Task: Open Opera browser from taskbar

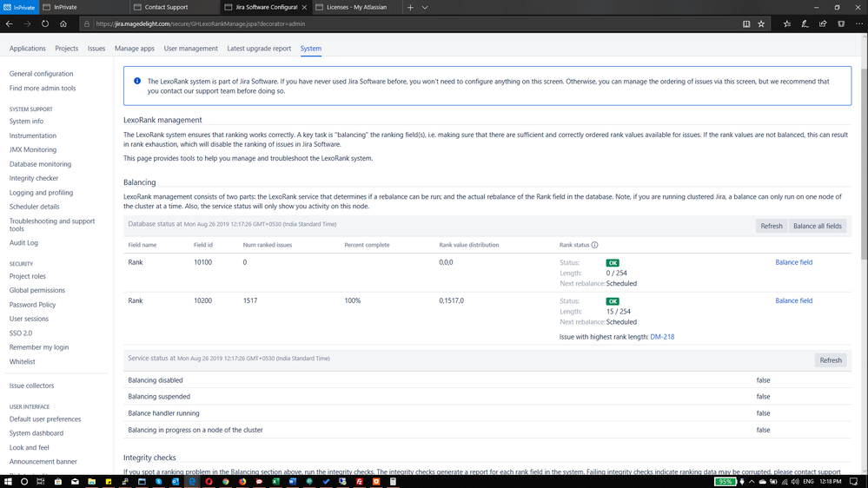Action: pyautogui.click(x=209, y=481)
